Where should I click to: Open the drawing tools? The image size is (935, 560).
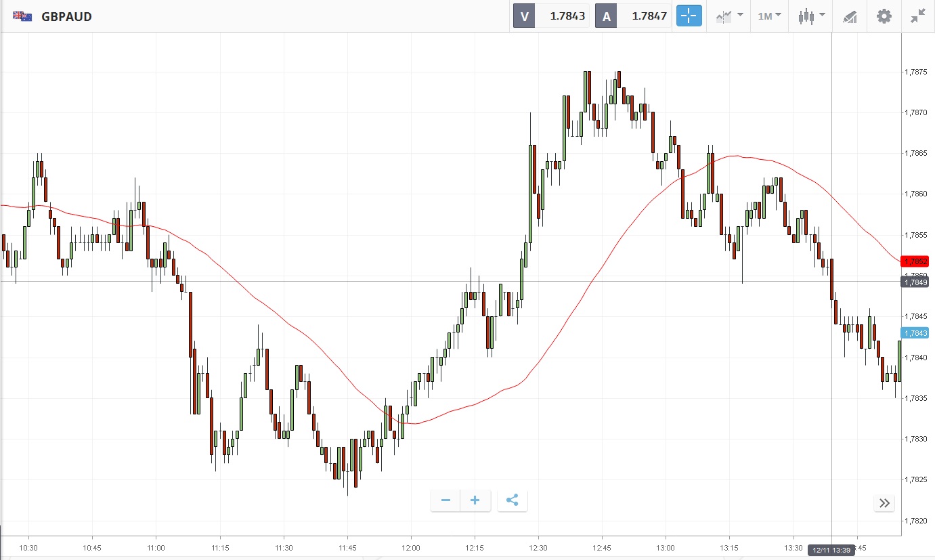tap(850, 16)
